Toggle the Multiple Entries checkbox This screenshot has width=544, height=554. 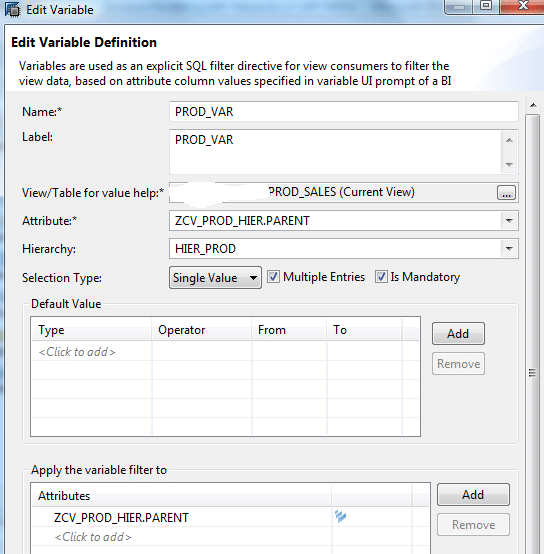click(273, 277)
